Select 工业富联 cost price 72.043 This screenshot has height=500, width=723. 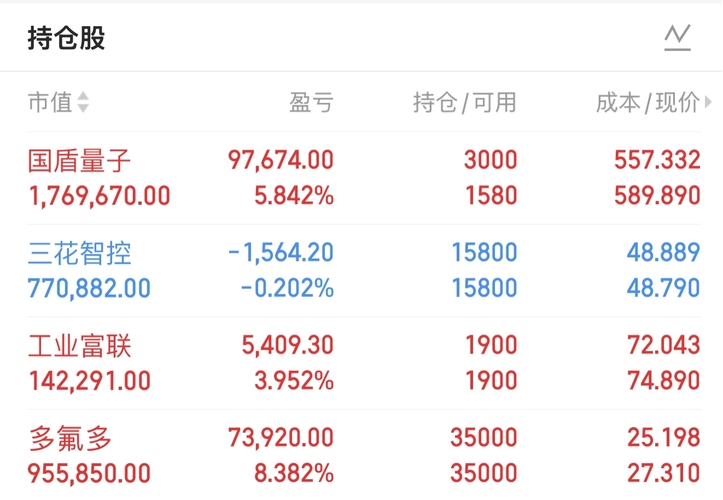[664, 346]
